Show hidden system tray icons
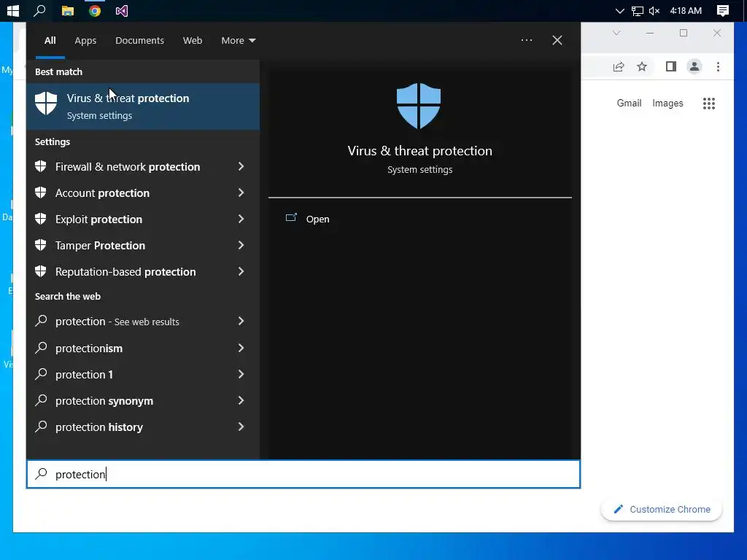Viewport: 747px width, 560px height. click(x=619, y=11)
